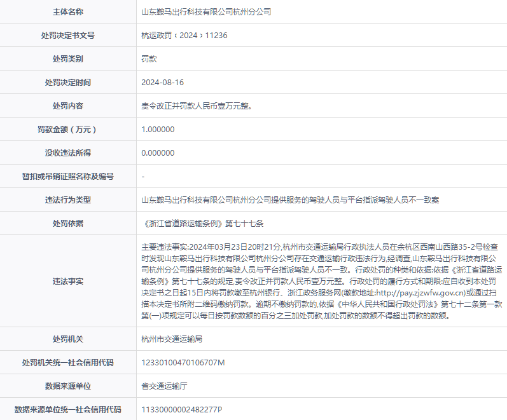Click the violation type text ending 不一致案
This screenshot has width=507, height=420.
click(x=290, y=200)
